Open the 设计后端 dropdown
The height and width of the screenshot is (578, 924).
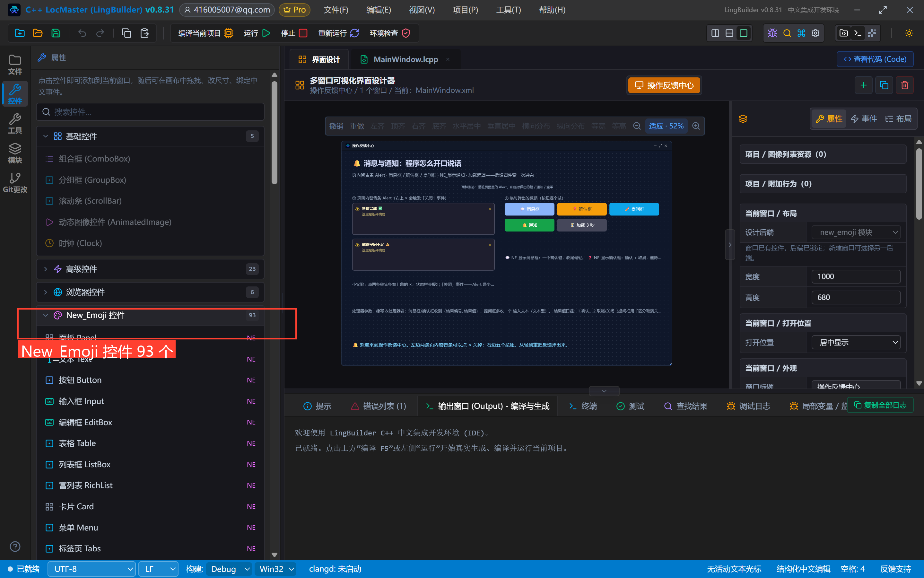[x=856, y=232]
